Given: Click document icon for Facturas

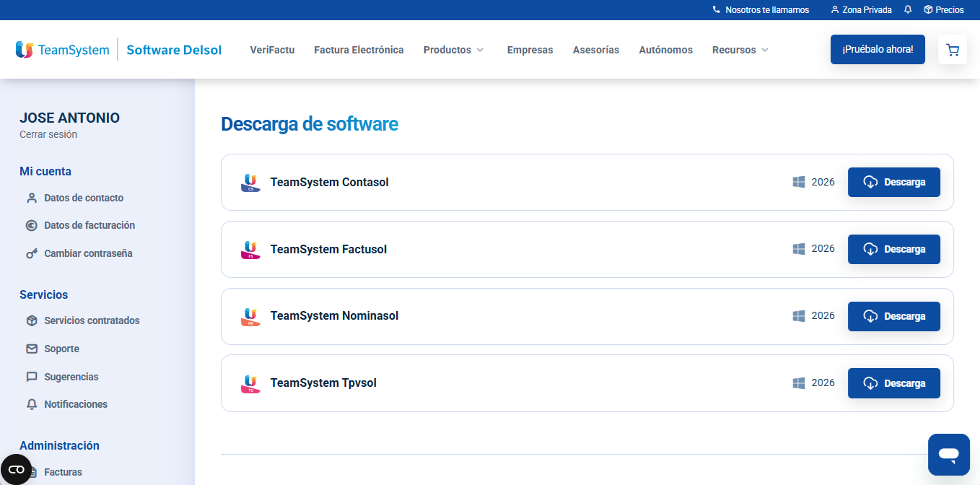Looking at the screenshot, I should click(32, 472).
